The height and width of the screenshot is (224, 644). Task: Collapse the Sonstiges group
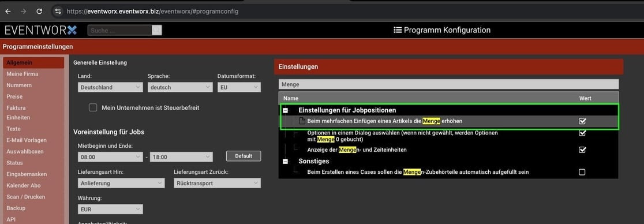pyautogui.click(x=286, y=162)
